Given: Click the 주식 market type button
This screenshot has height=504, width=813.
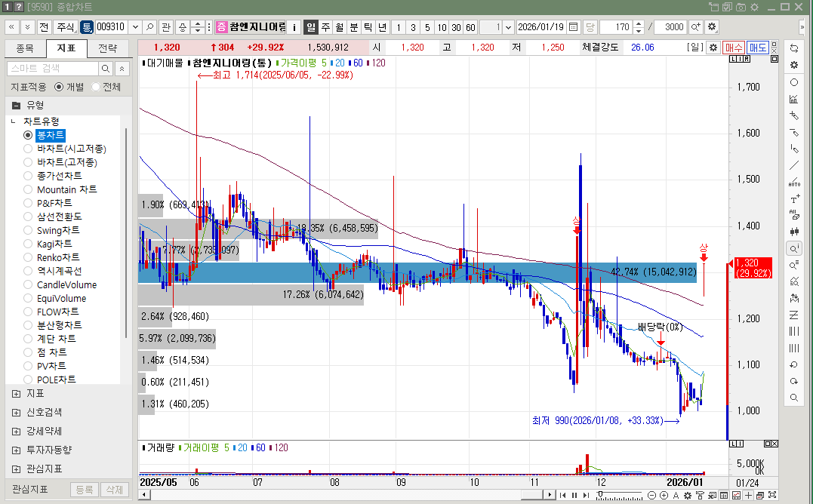Looking at the screenshot, I should 65,27.
